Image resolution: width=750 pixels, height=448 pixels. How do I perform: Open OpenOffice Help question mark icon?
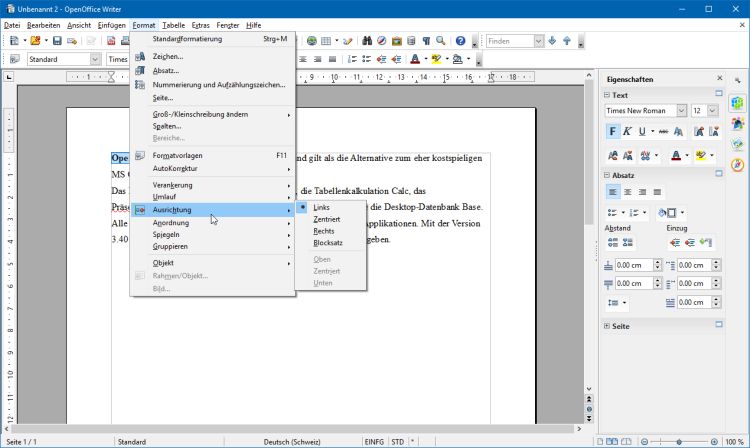(460, 41)
